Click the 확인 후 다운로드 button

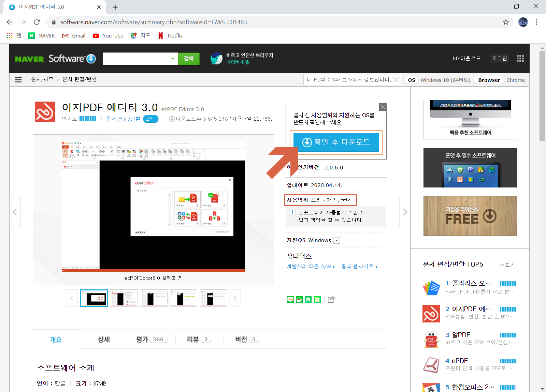(x=336, y=142)
